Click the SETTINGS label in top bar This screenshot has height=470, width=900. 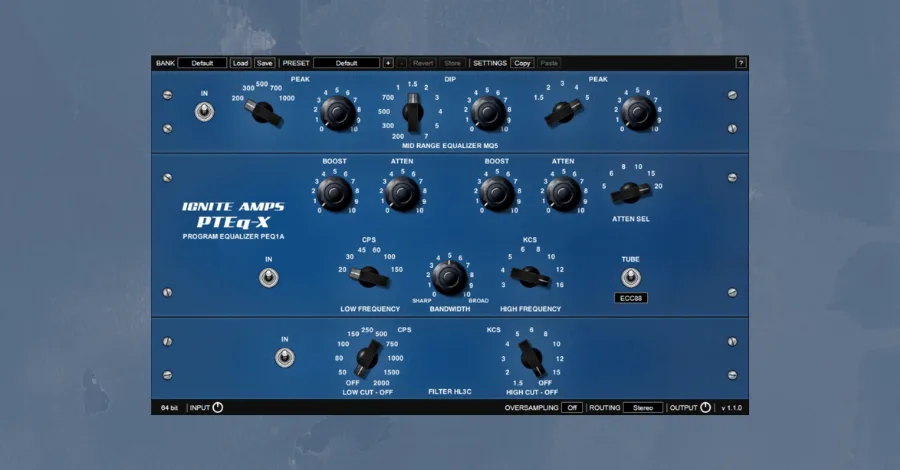(x=490, y=63)
